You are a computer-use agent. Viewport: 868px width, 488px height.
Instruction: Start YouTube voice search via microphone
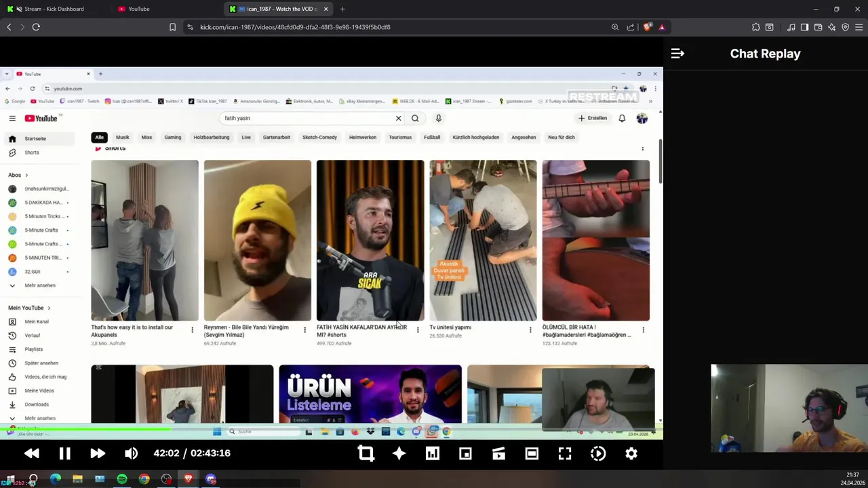[439, 119]
